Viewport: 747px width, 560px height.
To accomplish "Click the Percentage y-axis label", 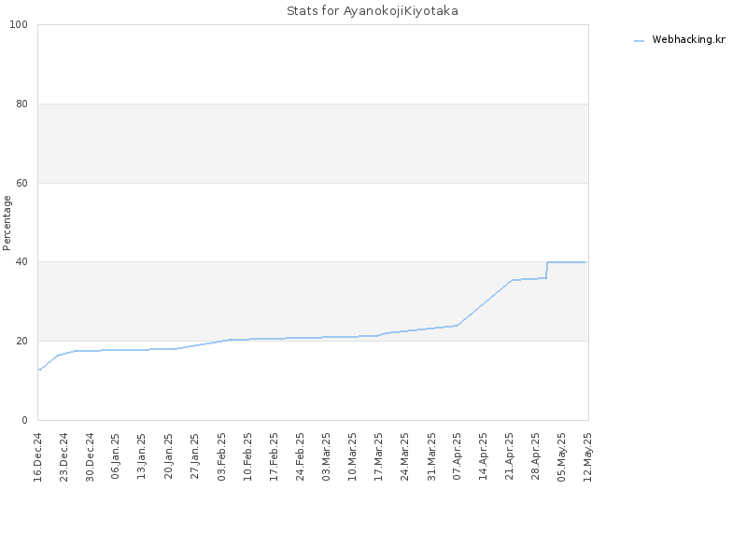I will coord(7,223).
